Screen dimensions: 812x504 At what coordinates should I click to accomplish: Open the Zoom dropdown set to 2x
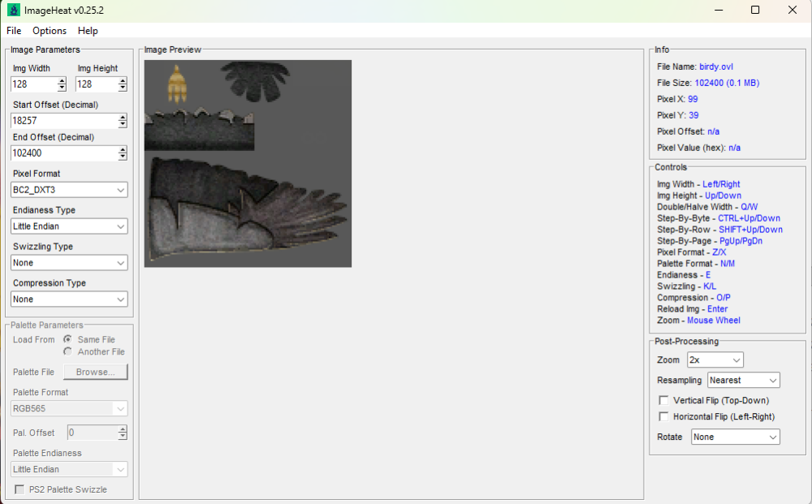click(x=715, y=360)
